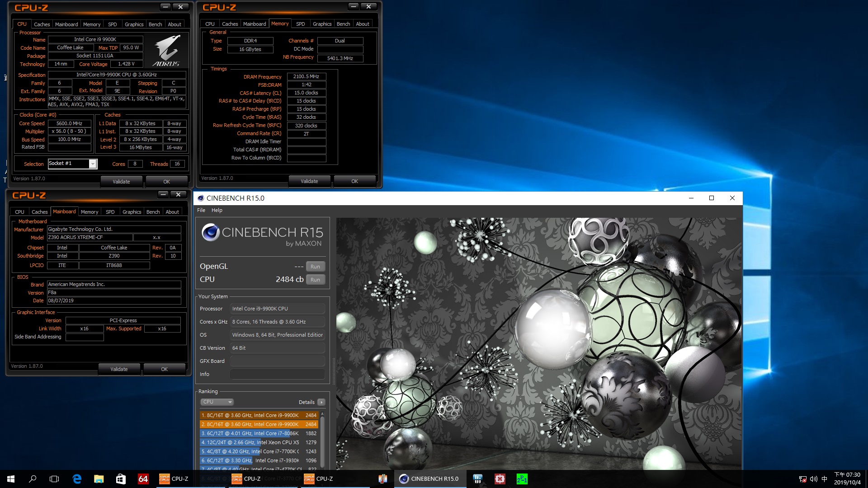The width and height of the screenshot is (868, 488).
Task: Open the Windows Start menu
Action: coord(11,479)
